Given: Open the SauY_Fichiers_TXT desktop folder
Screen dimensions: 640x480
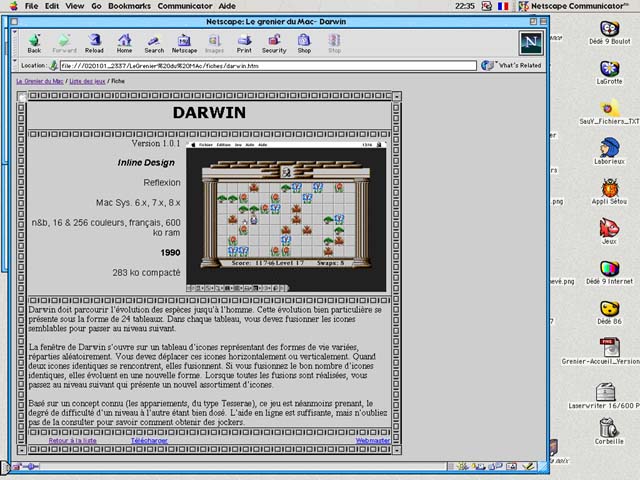Looking at the screenshot, I should pos(609,113).
